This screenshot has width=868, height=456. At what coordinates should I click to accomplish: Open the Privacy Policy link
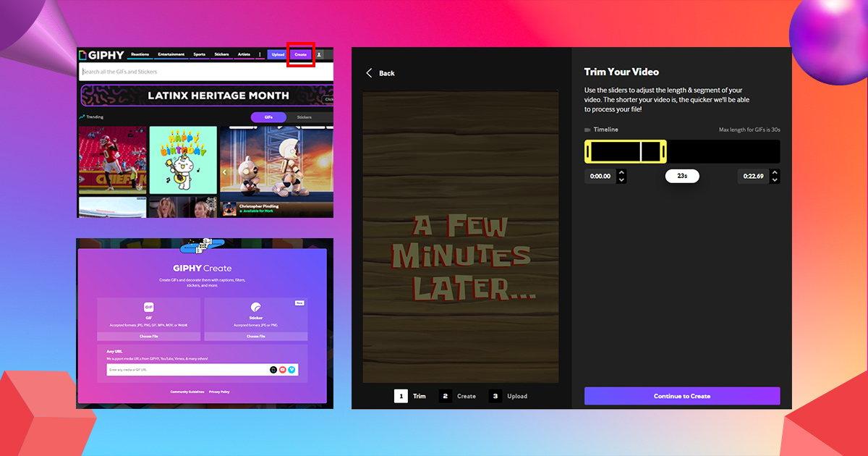pos(219,392)
